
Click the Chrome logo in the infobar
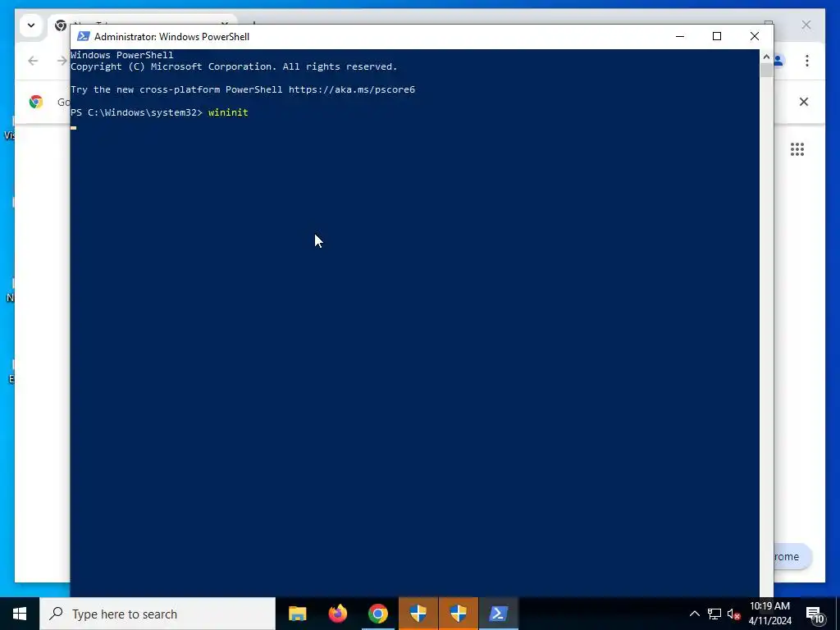click(x=36, y=102)
